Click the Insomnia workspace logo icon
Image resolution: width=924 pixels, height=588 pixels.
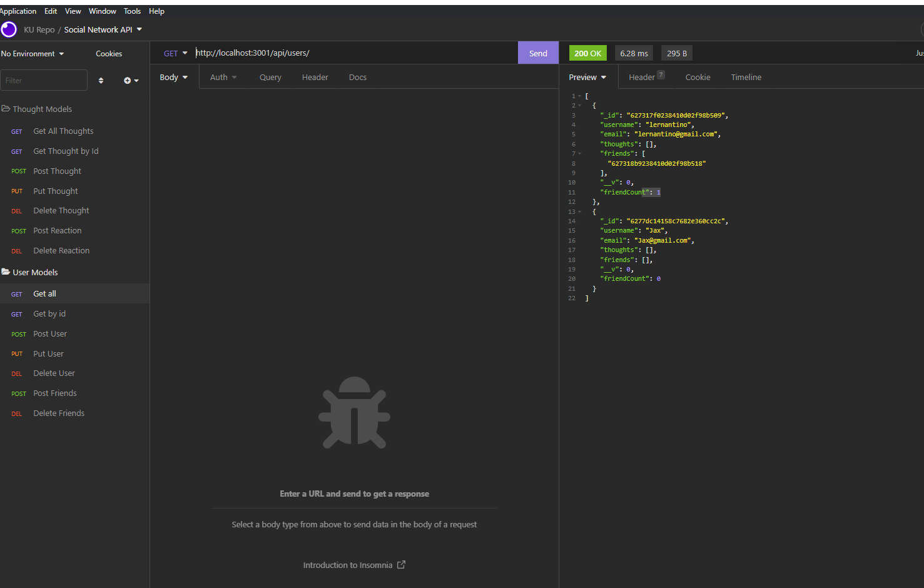point(9,29)
